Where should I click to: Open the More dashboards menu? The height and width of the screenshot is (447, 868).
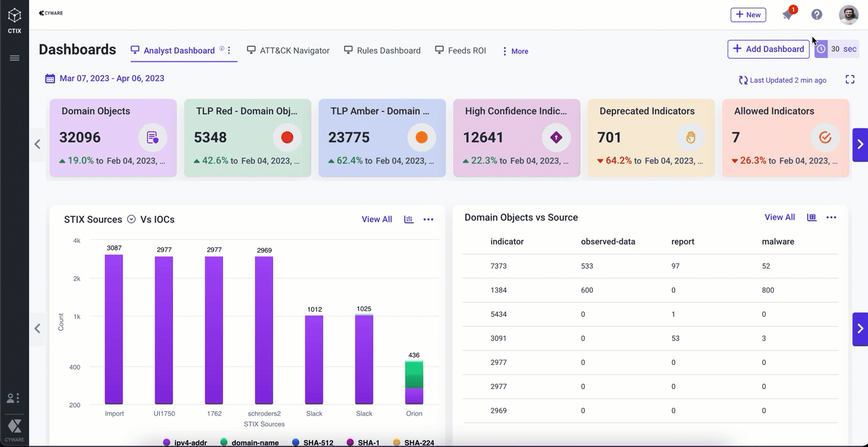515,51
